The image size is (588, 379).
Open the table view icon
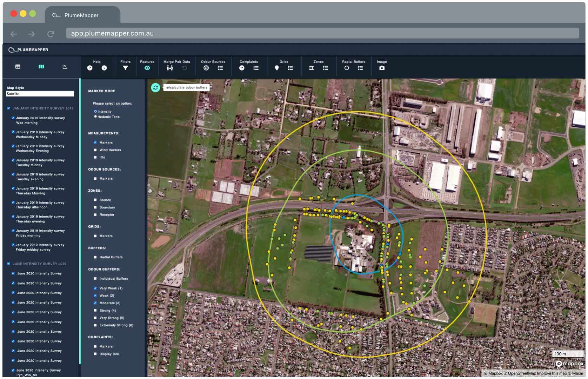(18, 67)
